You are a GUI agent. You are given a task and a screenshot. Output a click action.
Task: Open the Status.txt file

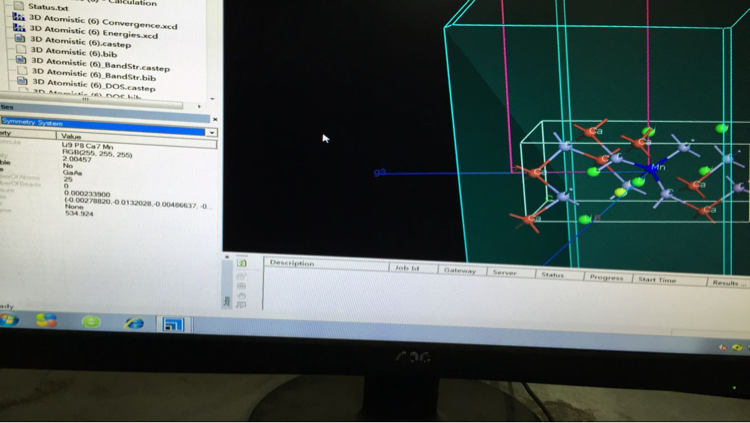(x=48, y=7)
